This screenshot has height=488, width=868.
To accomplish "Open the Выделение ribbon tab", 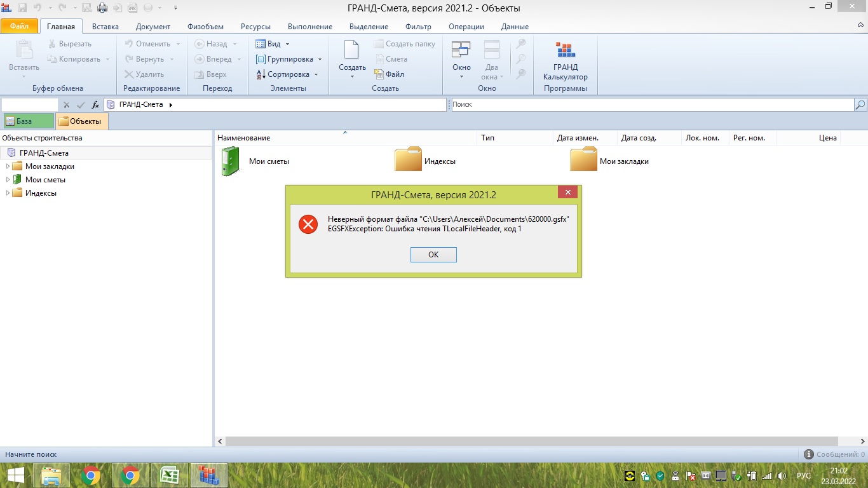I will click(369, 27).
